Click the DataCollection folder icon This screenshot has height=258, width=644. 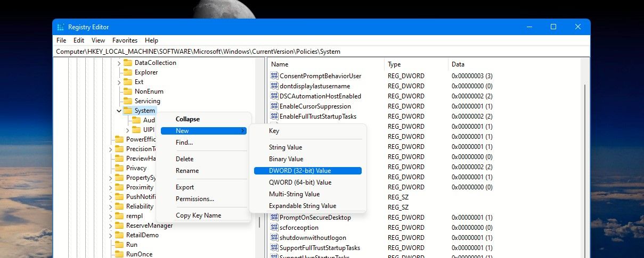(x=127, y=63)
